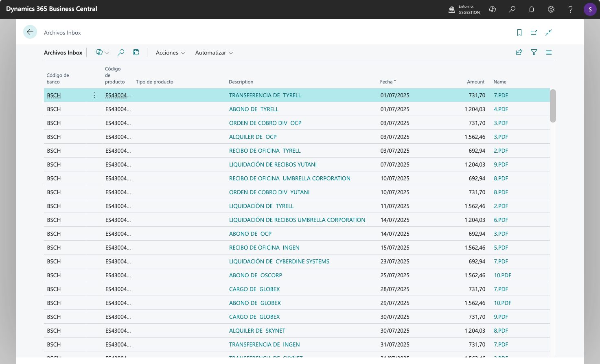Click the back arrow to leave Archivos Inbox
The width and height of the screenshot is (600, 364).
30,32
